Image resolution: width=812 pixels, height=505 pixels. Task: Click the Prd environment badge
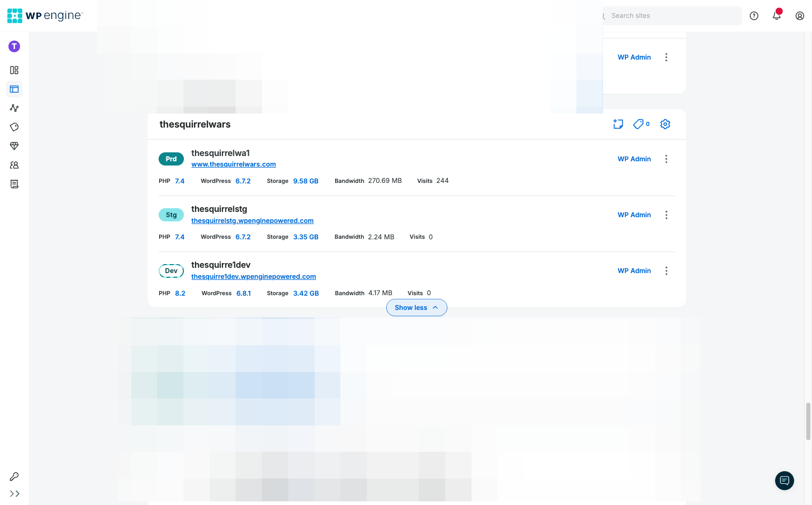click(x=171, y=159)
